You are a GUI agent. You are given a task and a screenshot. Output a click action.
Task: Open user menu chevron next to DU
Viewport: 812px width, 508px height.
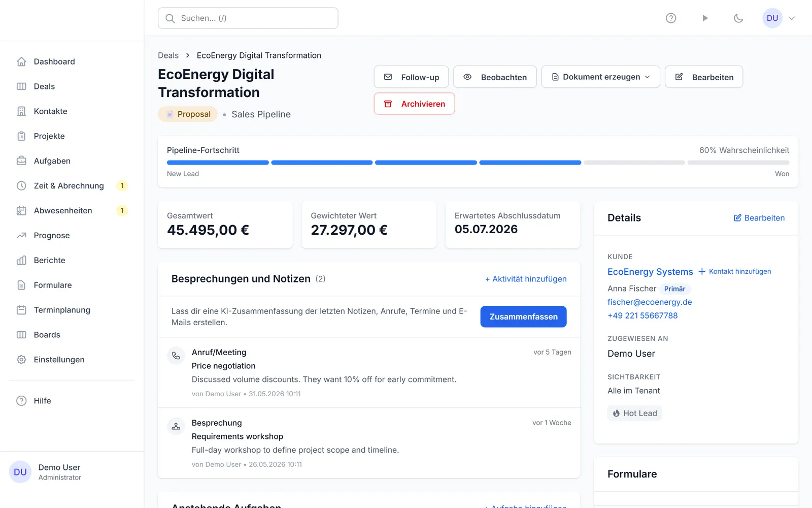click(792, 18)
